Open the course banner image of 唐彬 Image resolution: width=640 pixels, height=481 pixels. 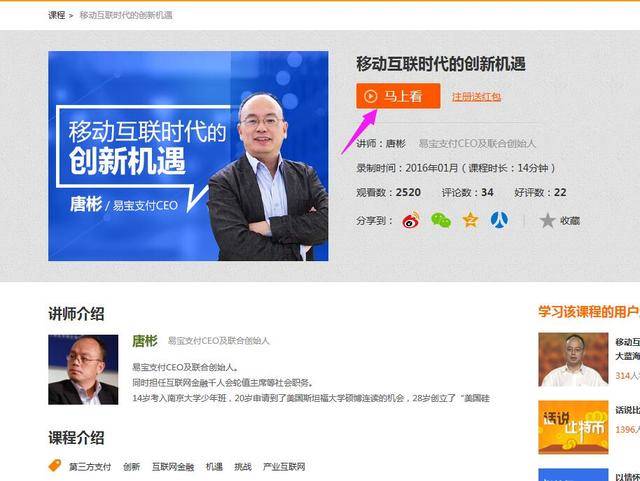click(188, 156)
